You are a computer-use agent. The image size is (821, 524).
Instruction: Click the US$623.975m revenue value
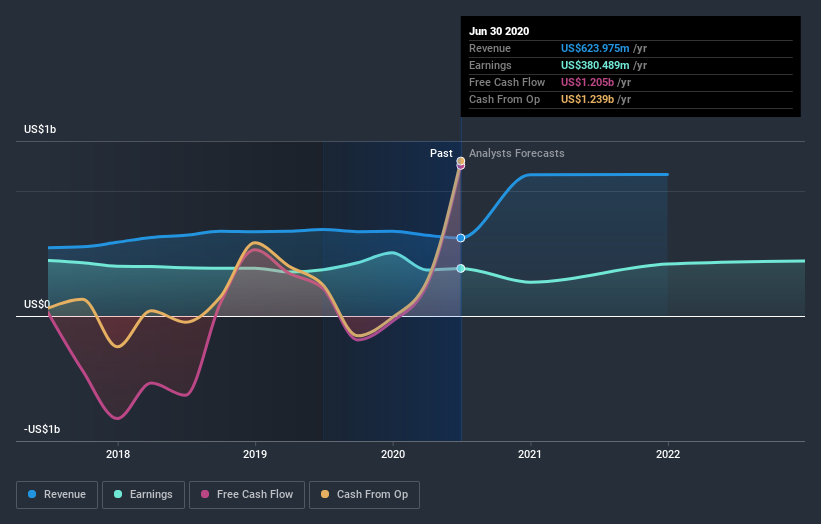[x=595, y=48]
